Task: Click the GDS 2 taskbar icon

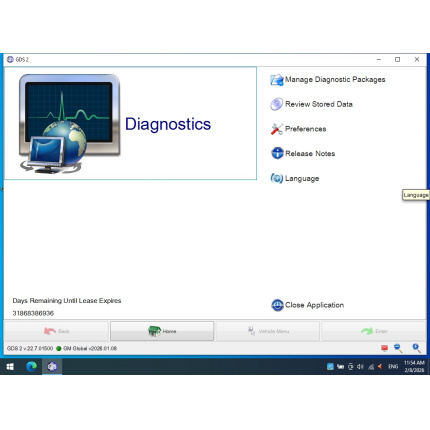Action: coord(52,367)
